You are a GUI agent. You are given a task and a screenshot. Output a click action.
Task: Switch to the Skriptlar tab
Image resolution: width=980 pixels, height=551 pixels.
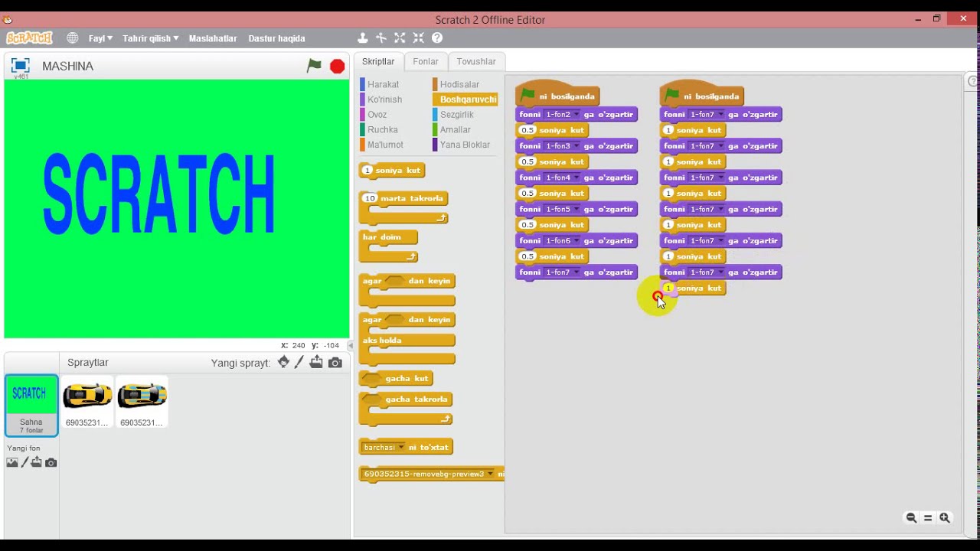tap(378, 61)
